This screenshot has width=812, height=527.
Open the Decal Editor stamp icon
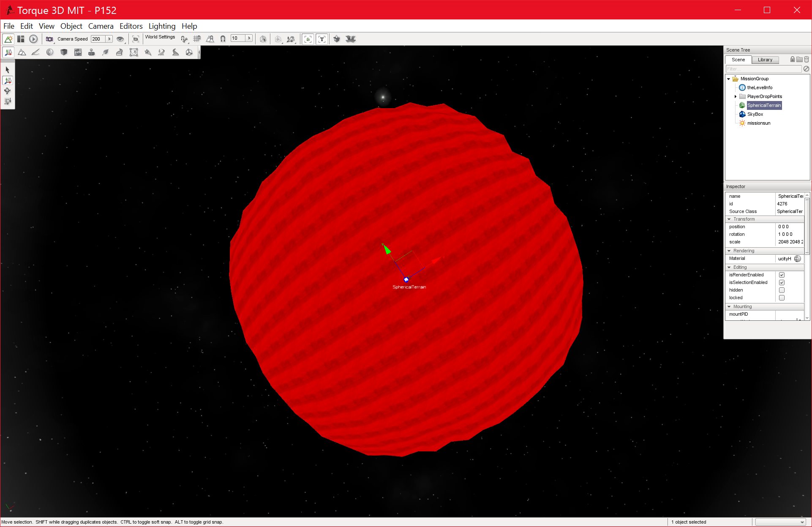tap(92, 52)
